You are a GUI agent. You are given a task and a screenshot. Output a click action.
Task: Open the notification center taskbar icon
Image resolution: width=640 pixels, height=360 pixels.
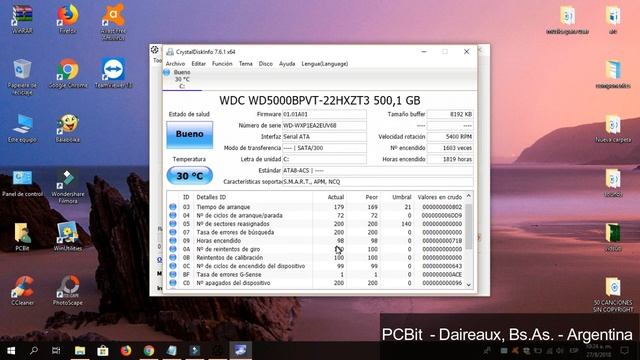click(625, 351)
